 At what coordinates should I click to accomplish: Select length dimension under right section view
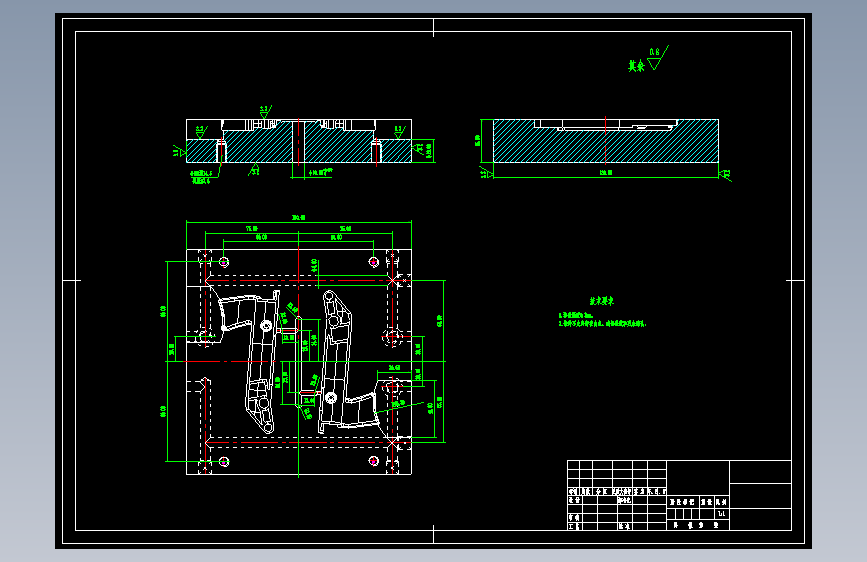606,173
